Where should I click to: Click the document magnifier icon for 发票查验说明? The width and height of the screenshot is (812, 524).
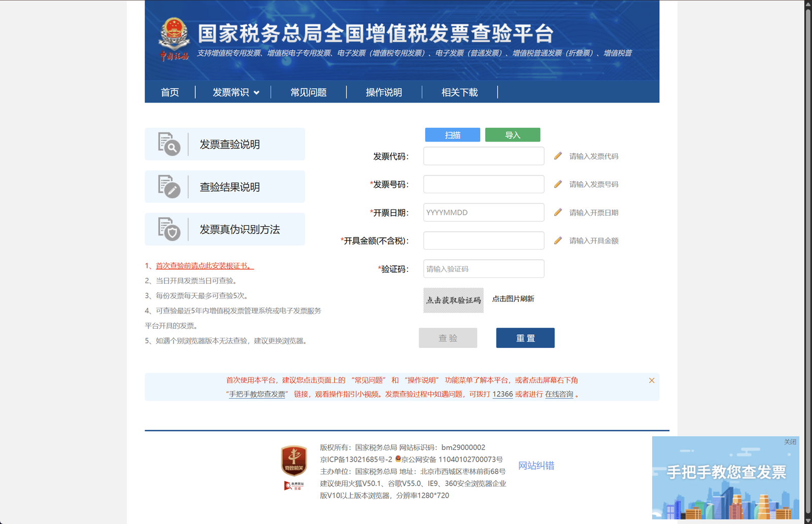pos(169,144)
